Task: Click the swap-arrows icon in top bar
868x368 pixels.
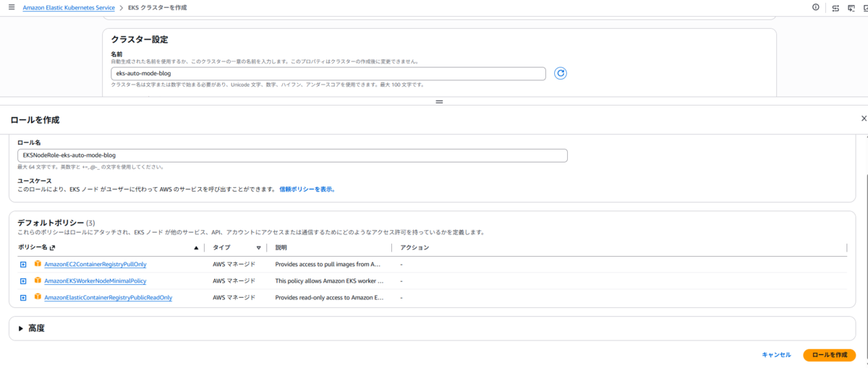Action: tap(835, 8)
